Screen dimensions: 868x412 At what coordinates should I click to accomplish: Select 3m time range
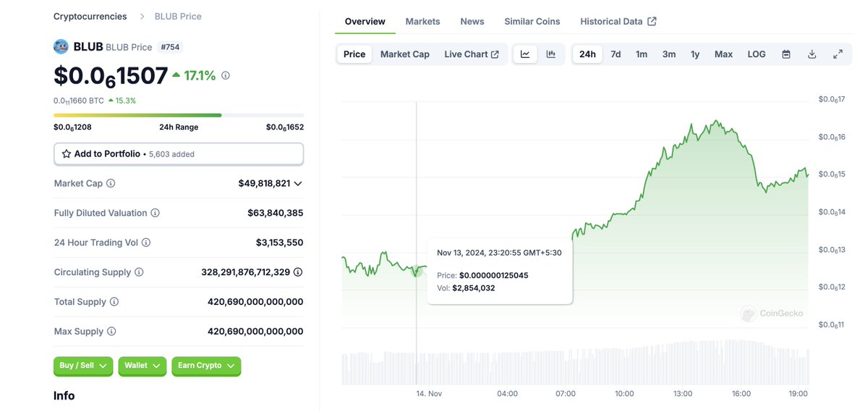(669, 54)
